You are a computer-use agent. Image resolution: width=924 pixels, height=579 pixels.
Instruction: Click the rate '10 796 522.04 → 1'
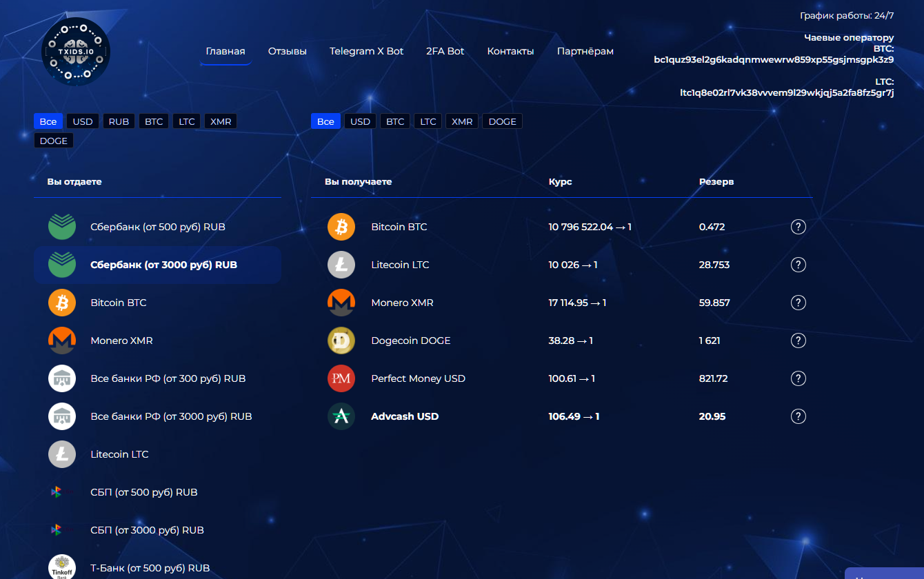click(590, 227)
